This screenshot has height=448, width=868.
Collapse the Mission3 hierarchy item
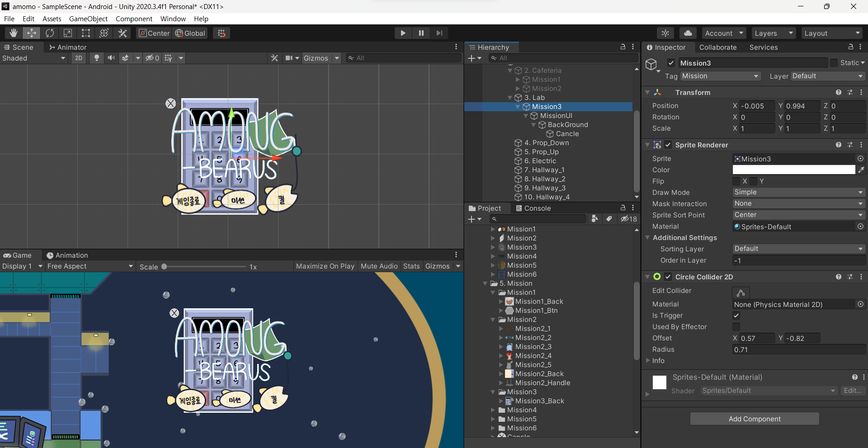pyautogui.click(x=518, y=107)
